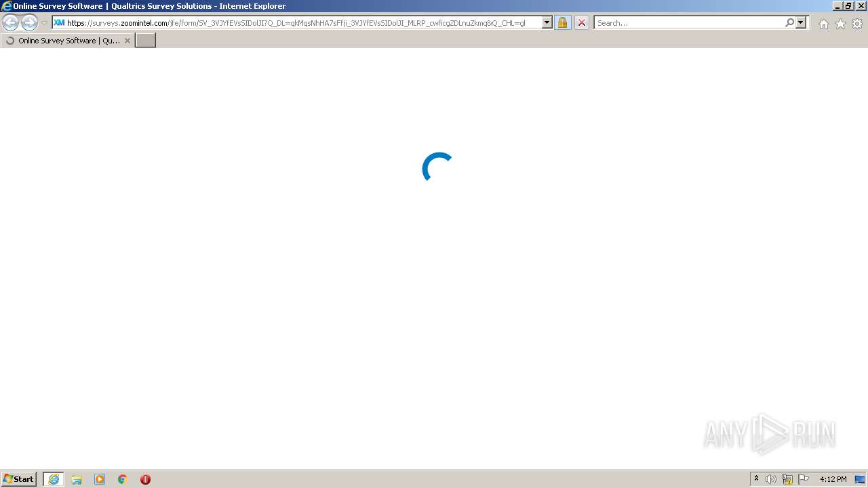Viewport: 868px width, 488px height.
Task: Open the search provider dropdown arrow
Action: (801, 22)
